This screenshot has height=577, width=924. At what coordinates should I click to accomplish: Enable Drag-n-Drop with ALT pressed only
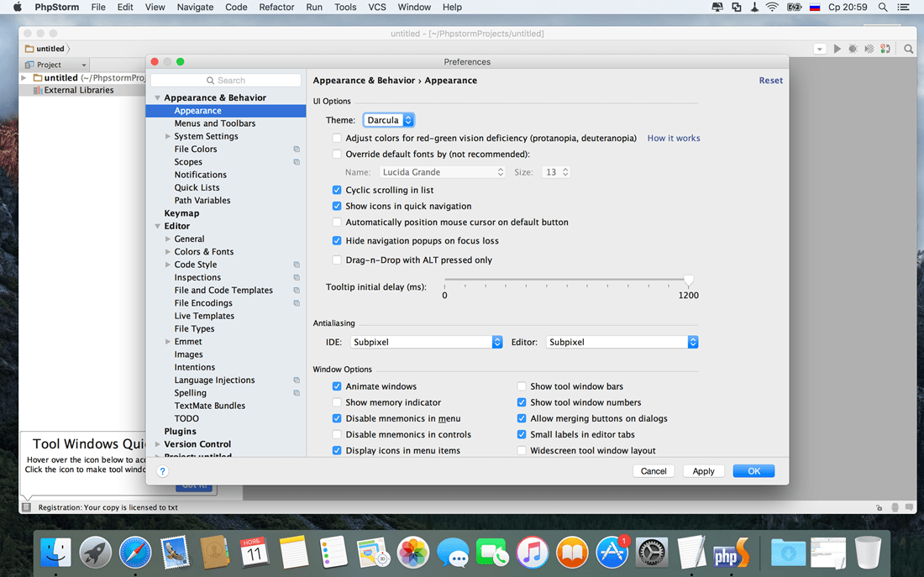click(337, 260)
